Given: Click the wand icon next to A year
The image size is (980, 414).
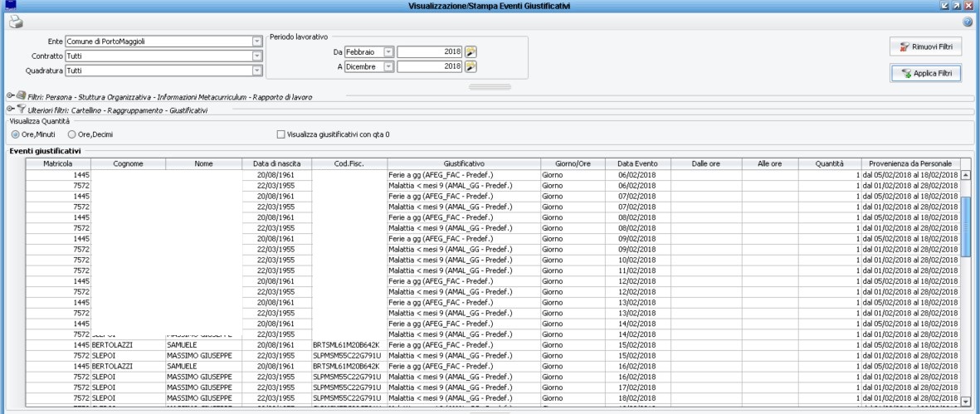Looking at the screenshot, I should (x=470, y=66).
